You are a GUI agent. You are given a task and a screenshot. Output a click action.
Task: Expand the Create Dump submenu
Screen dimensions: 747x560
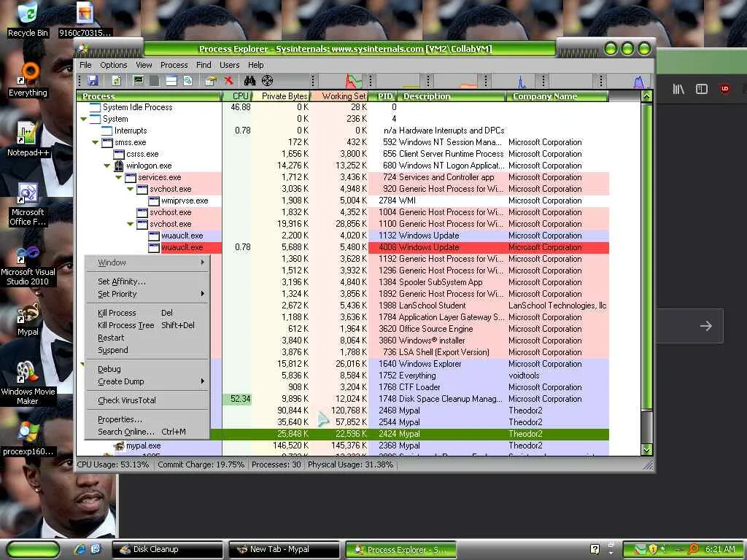[147, 381]
